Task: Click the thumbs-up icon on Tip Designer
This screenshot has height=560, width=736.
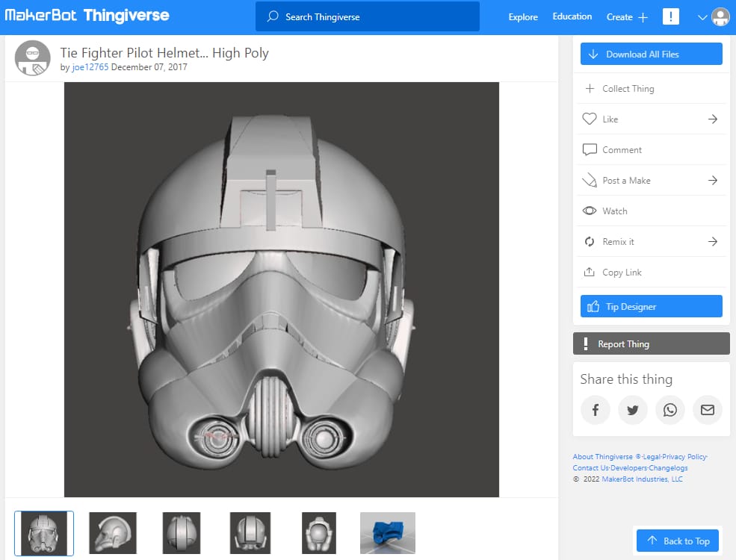Action: 593,306
